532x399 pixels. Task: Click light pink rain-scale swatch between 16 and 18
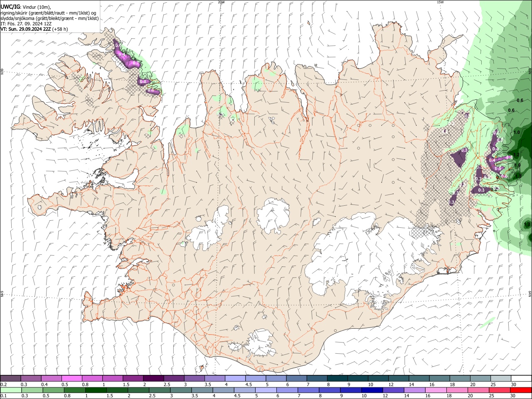[x=436, y=390]
